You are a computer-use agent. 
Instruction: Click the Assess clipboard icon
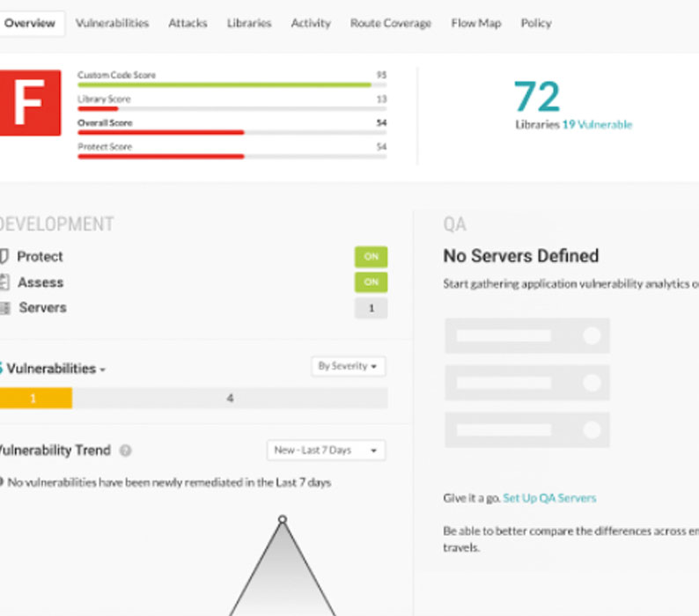tap(4, 282)
